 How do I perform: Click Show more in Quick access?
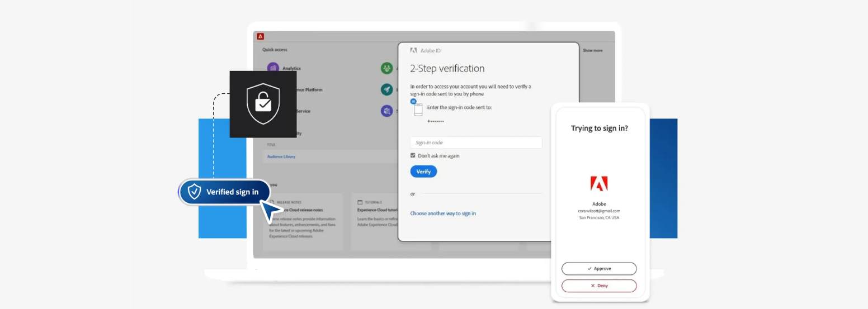pos(593,50)
